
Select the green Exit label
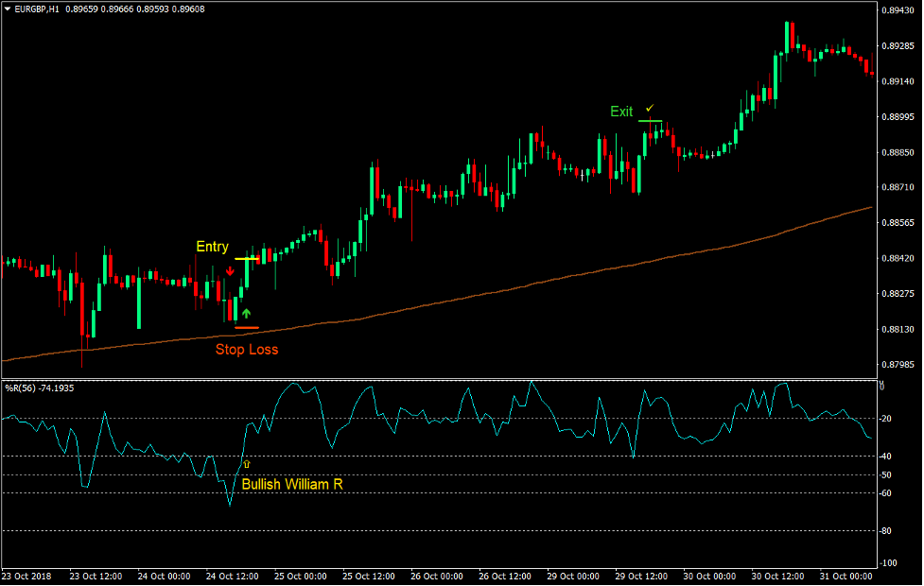tap(621, 112)
